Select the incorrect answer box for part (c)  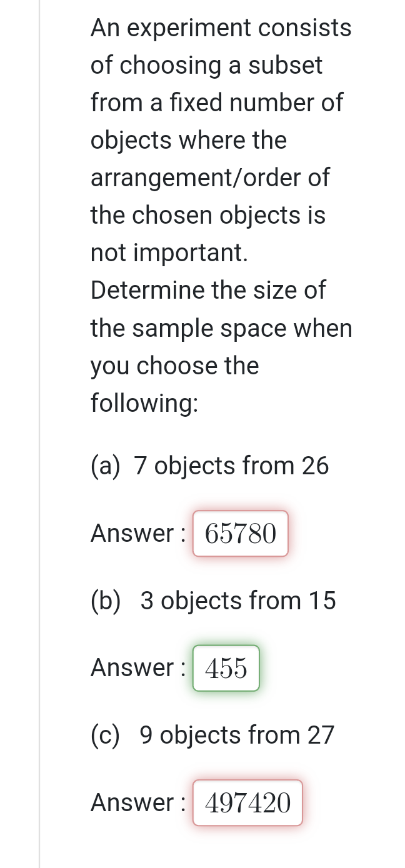pyautogui.click(x=247, y=803)
